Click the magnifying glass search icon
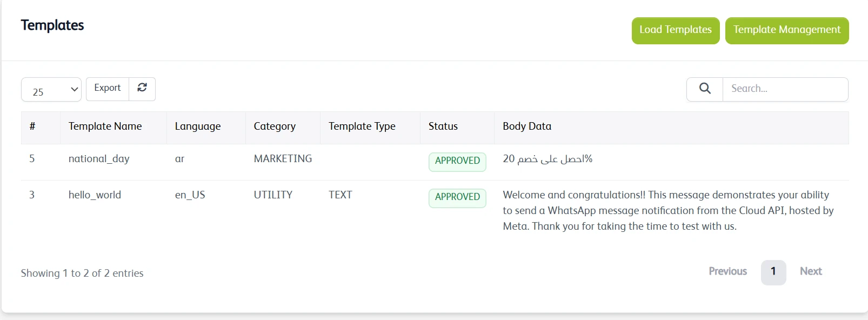The image size is (868, 320). [705, 89]
